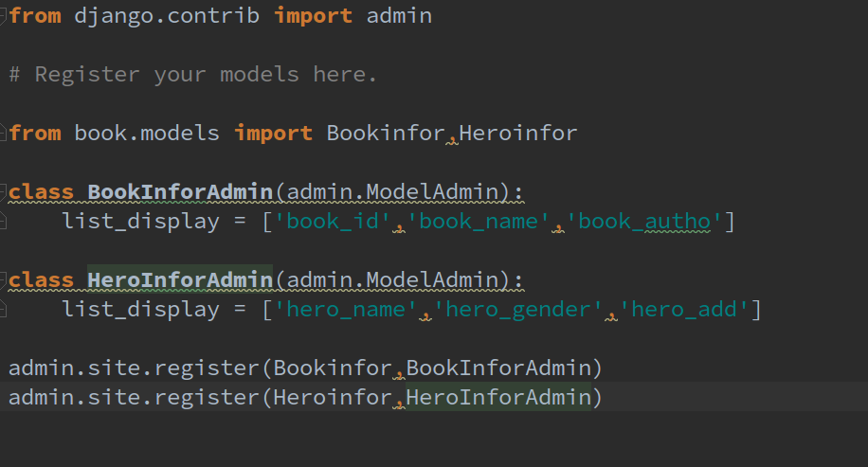This screenshot has width=868, height=467.
Task: Click 'Bookinfor' argument in the register call
Action: [333, 368]
